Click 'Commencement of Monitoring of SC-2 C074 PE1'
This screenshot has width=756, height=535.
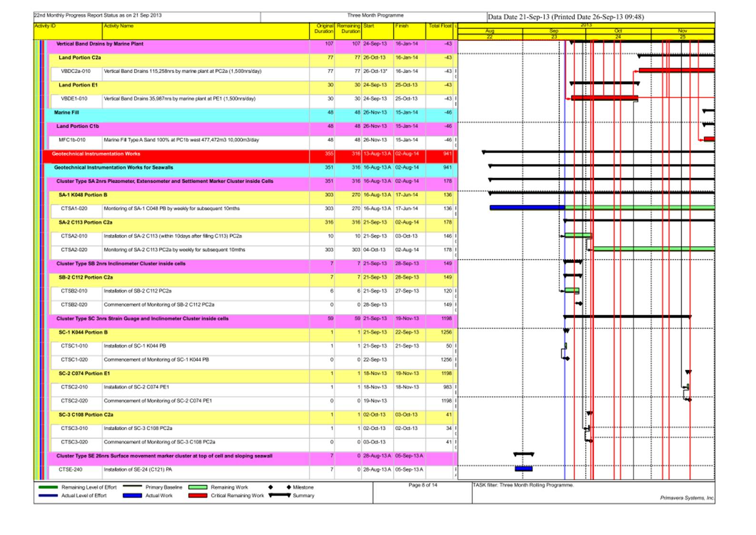tap(158, 401)
